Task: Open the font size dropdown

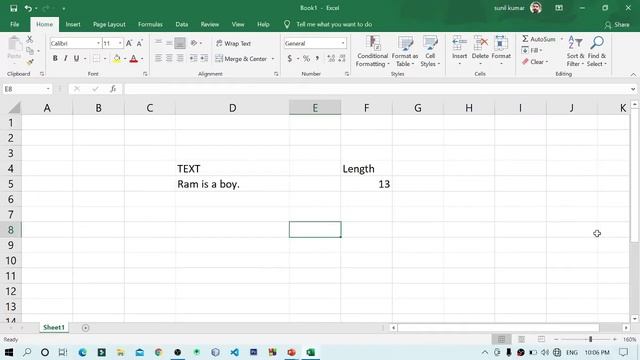Action: point(120,43)
